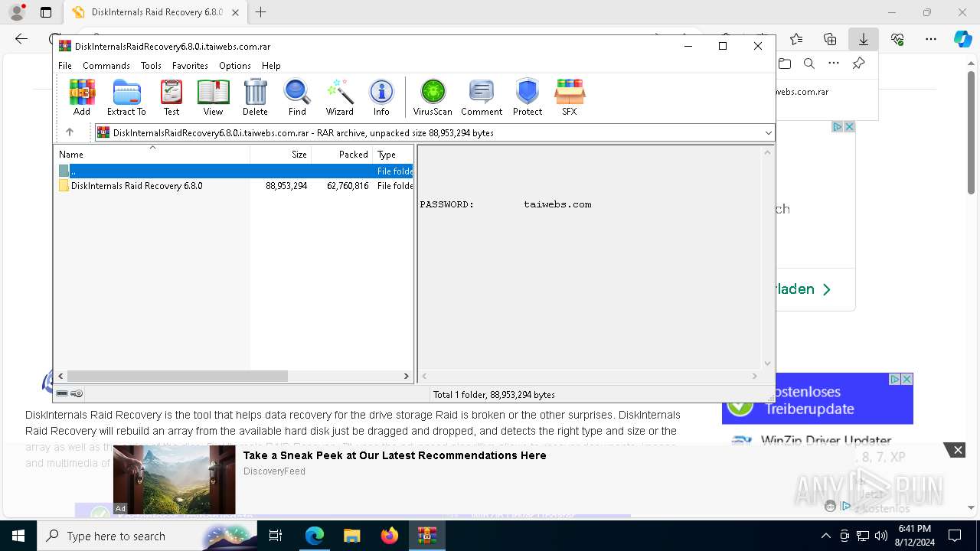Screen dimensions: 980x551
Task: Show archive Info
Action: click(x=381, y=97)
